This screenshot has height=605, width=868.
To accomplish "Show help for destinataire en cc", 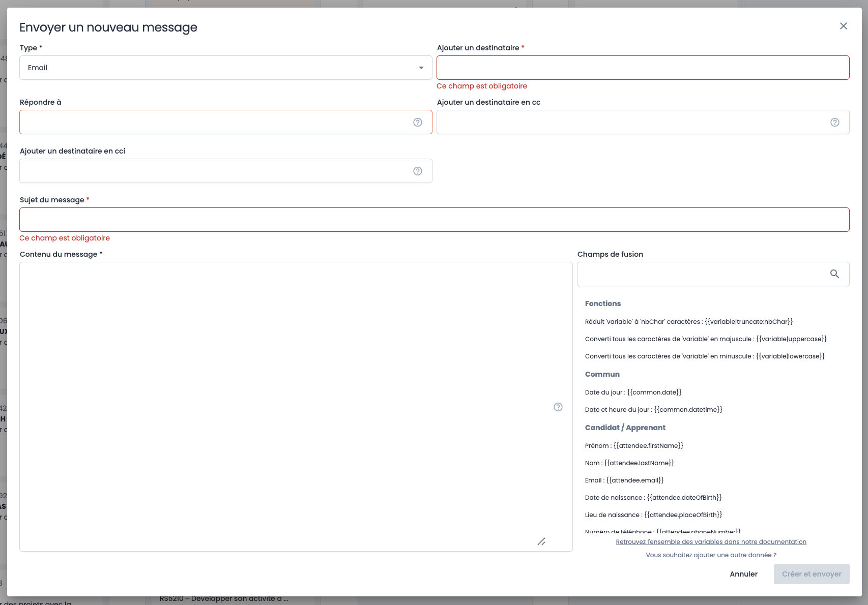I will (x=835, y=122).
